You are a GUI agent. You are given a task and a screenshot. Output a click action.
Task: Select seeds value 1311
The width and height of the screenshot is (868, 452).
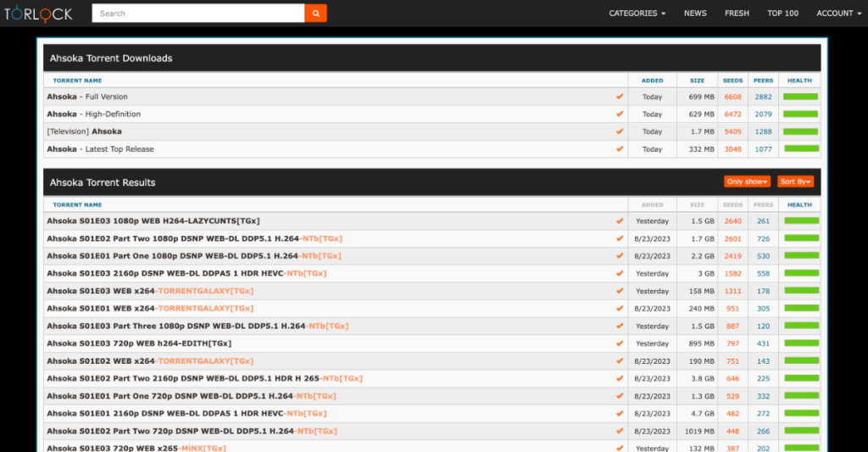pos(733,291)
